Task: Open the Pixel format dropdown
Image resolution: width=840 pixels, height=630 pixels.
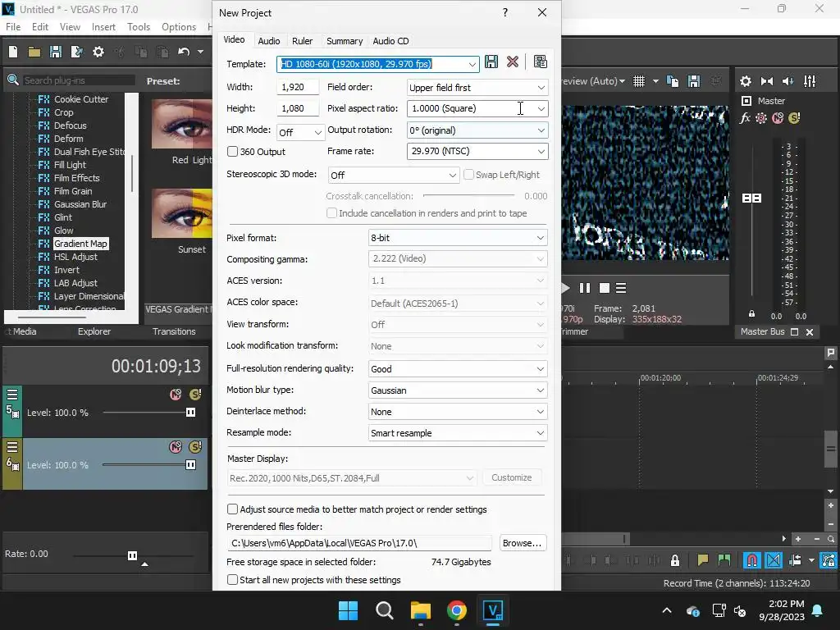Action: tap(540, 238)
